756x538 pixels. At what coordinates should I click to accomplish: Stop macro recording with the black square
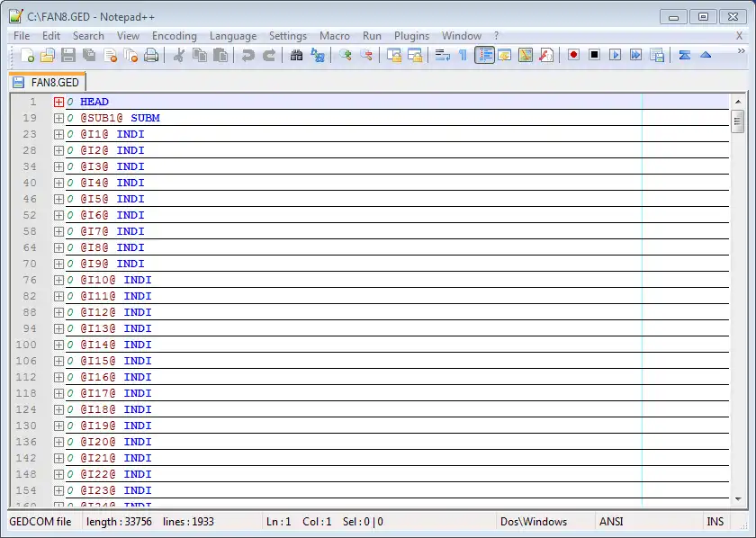click(x=594, y=55)
